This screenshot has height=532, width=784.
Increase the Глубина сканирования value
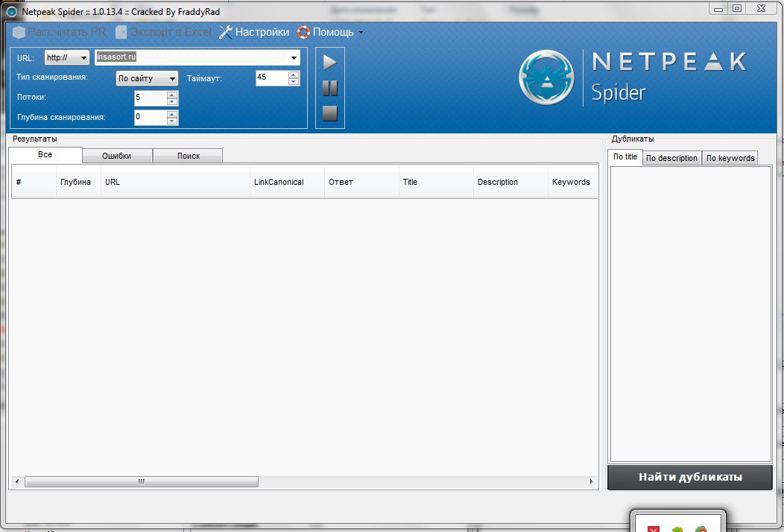[x=172, y=115]
